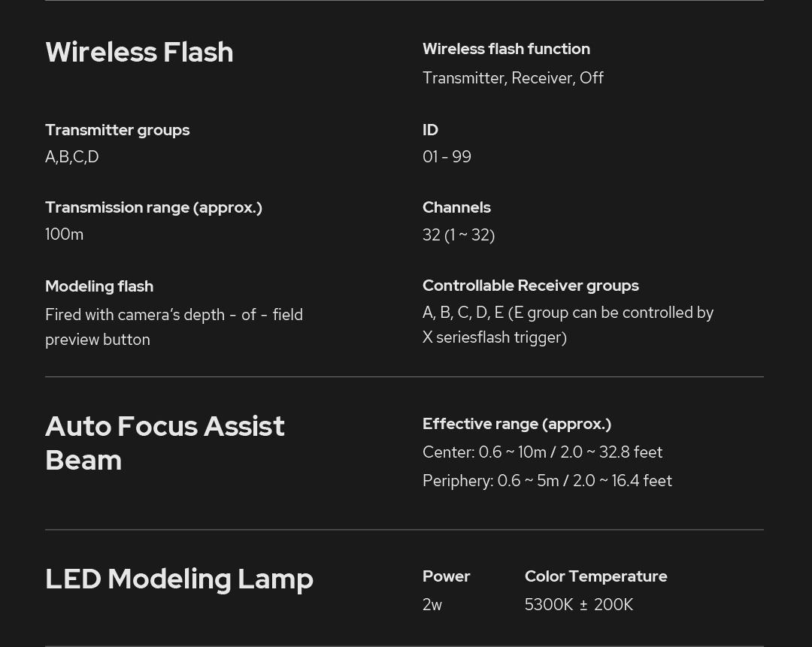Click the Channels label

pyautogui.click(x=456, y=207)
